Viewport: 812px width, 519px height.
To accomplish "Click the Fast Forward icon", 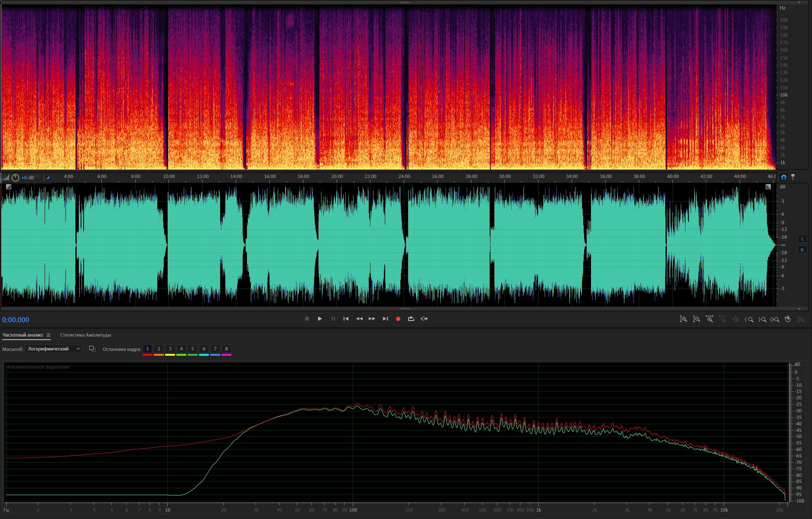I will tap(372, 319).
